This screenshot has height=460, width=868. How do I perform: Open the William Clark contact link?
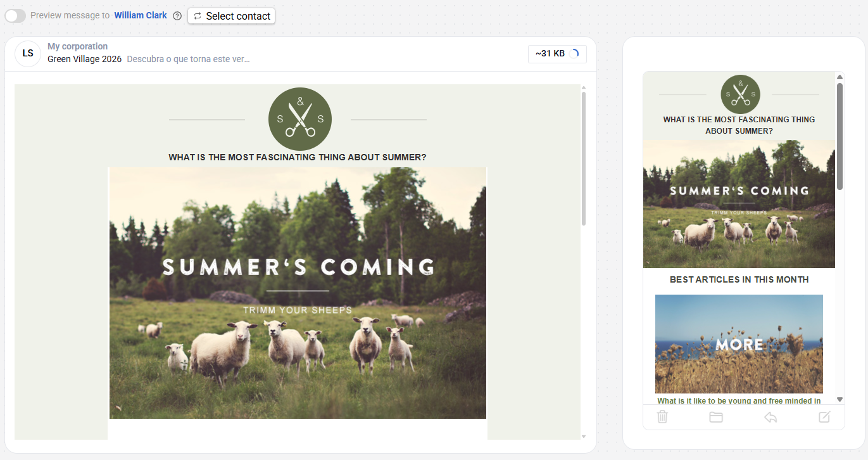point(141,15)
